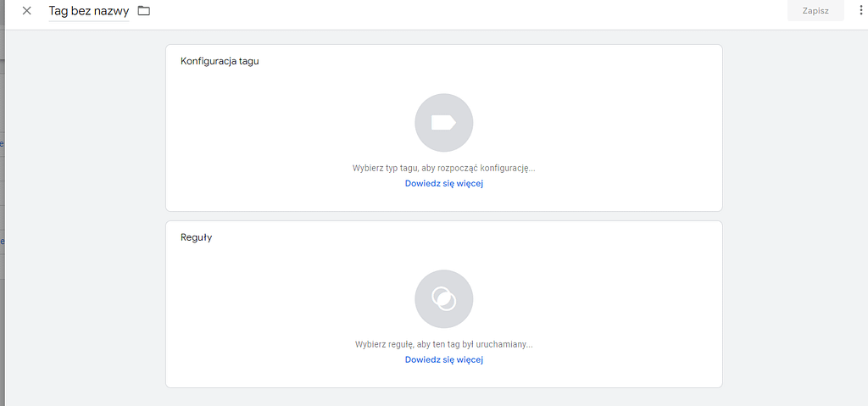Viewport: 868px width, 406px height.
Task: Click the 'Tag bez nazwy' name field
Action: (88, 11)
